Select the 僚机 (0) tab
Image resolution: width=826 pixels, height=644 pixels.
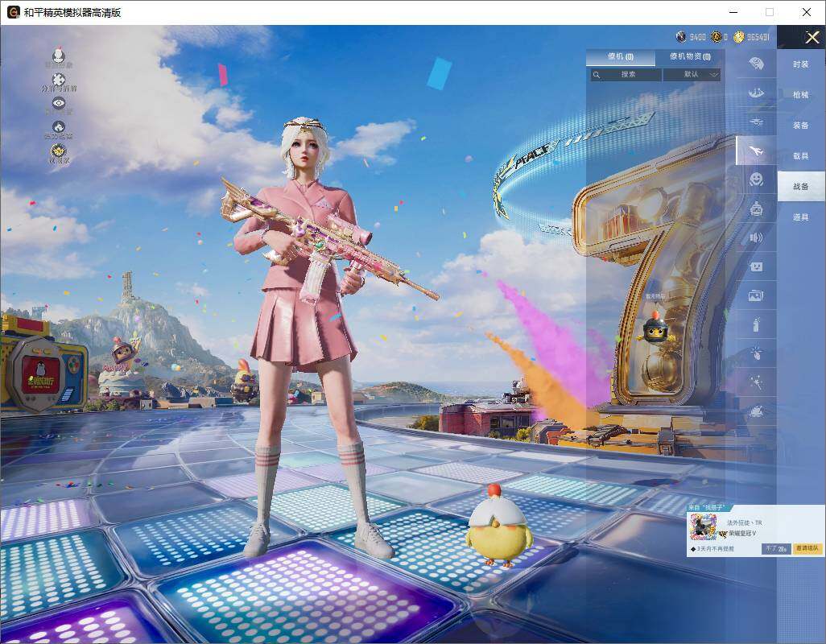pyautogui.click(x=621, y=57)
